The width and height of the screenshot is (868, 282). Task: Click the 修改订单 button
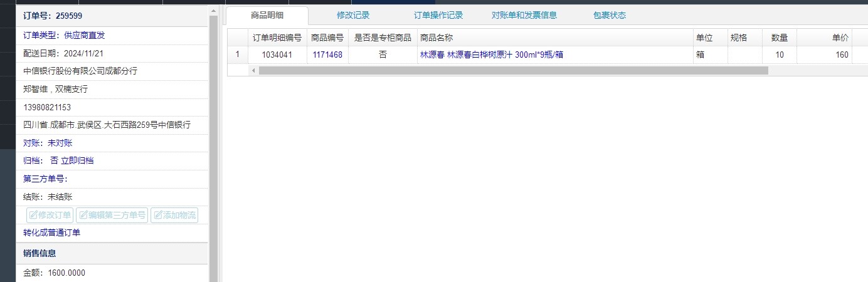click(x=50, y=215)
